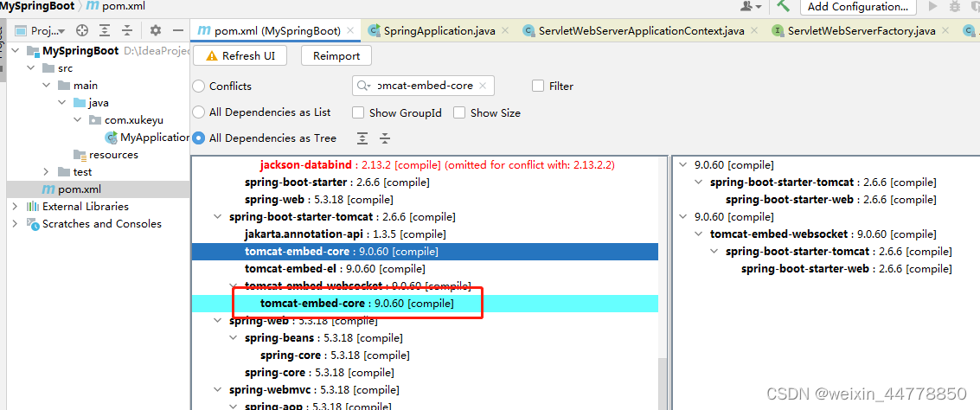Collapse all dependency tree nodes icon

[x=385, y=138]
